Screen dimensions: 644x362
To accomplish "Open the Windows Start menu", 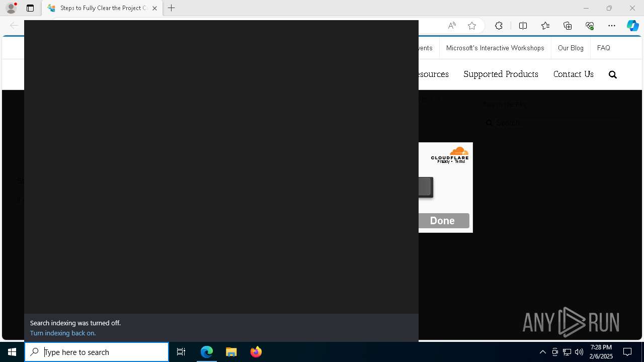I will point(12,352).
